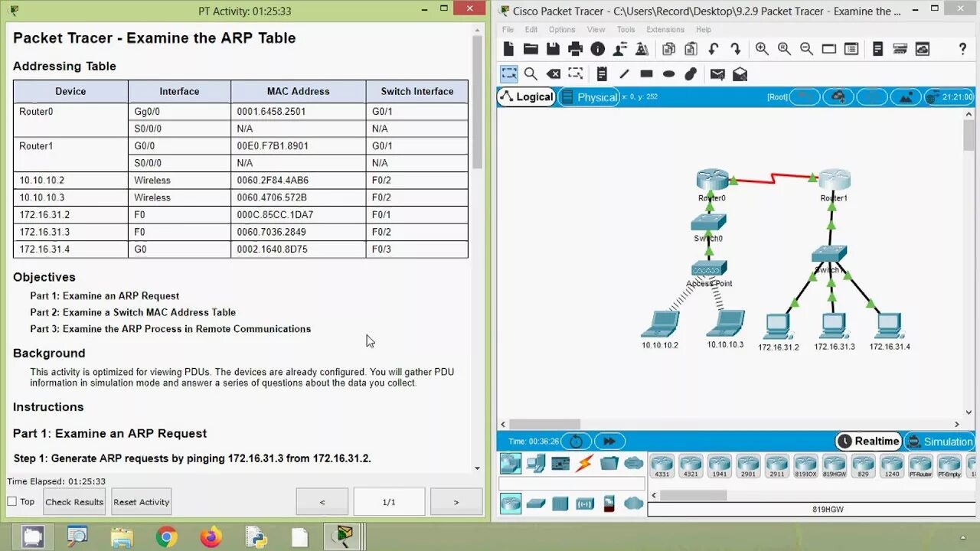Click the laptop labeled 10.10.10.3
980x551 pixels.
pos(726,323)
